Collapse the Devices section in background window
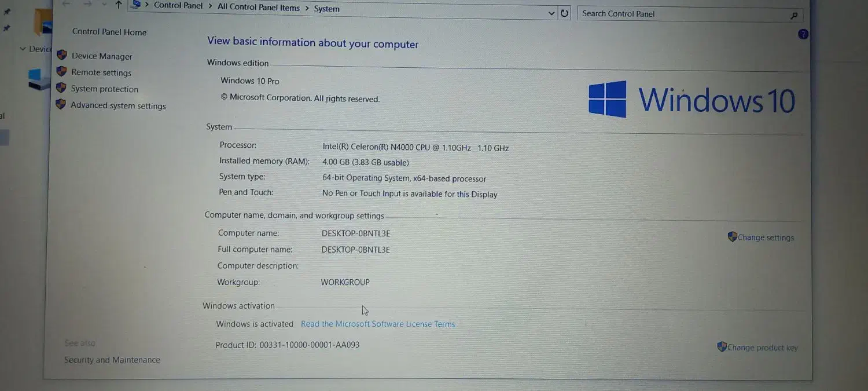This screenshot has width=868, height=391. point(23,49)
